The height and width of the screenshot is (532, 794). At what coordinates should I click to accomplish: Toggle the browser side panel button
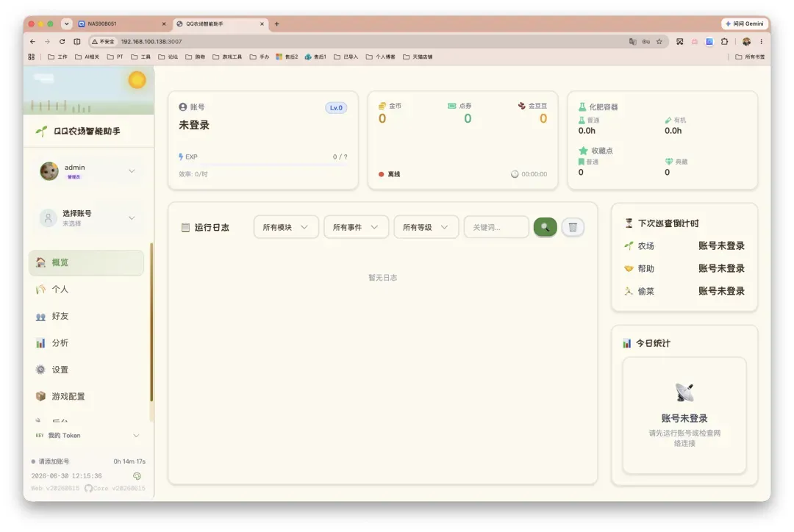(x=77, y=41)
